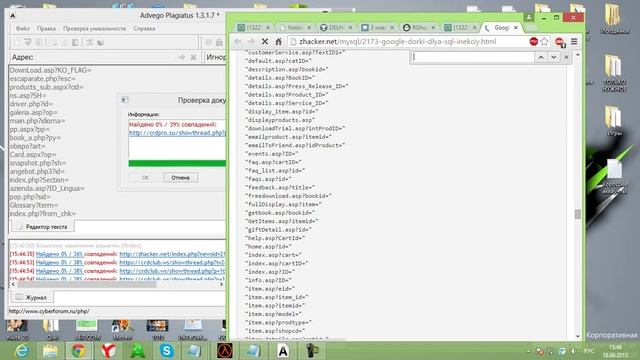Screen dimensions: 640x360
Task: Open the Правка menu
Action: point(46,29)
